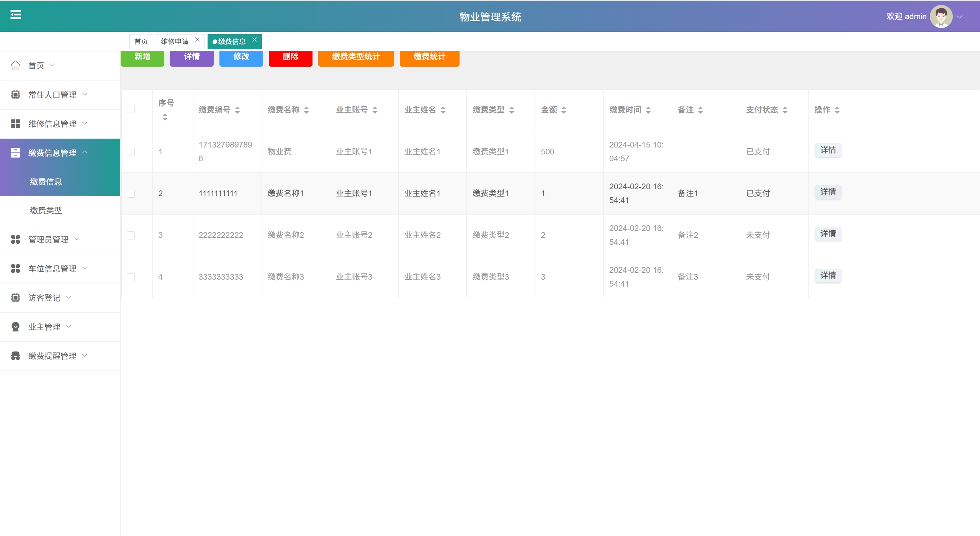Viewport: 980px width, 536px height.
Task: Close the 维修申请 tab
Action: coord(197,39)
